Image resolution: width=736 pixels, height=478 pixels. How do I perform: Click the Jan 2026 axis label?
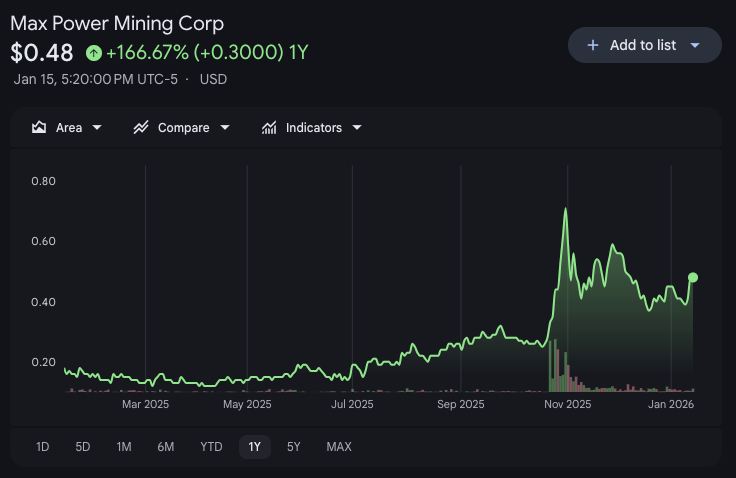coord(671,404)
